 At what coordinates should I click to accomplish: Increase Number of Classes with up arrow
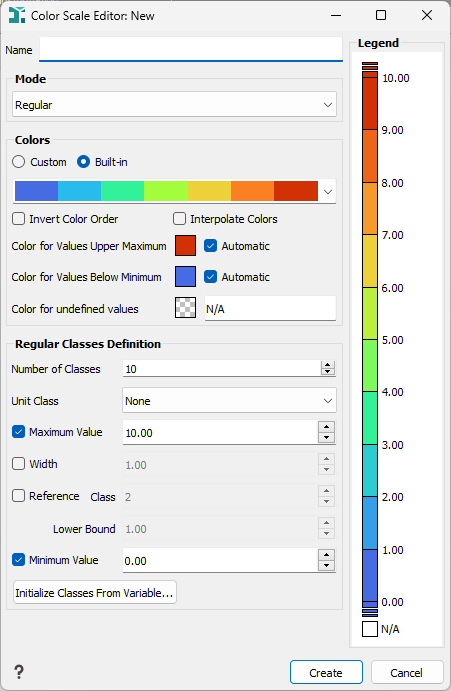tap(328, 365)
